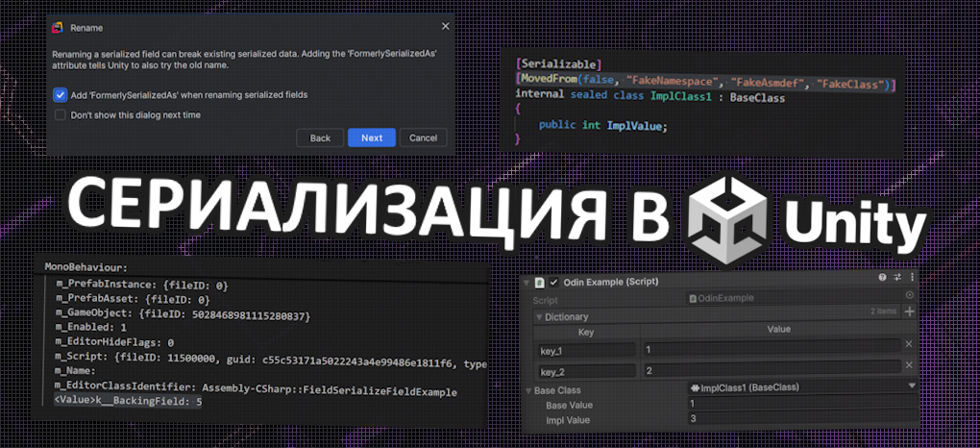Click the key_2 key field
This screenshot has height=448, width=980.
tap(586, 372)
